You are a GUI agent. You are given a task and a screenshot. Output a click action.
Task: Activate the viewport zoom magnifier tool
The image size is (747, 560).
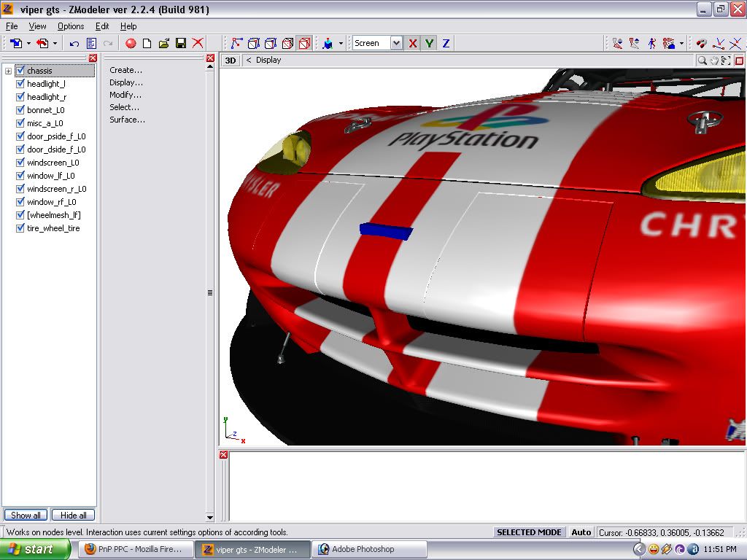[x=702, y=61]
